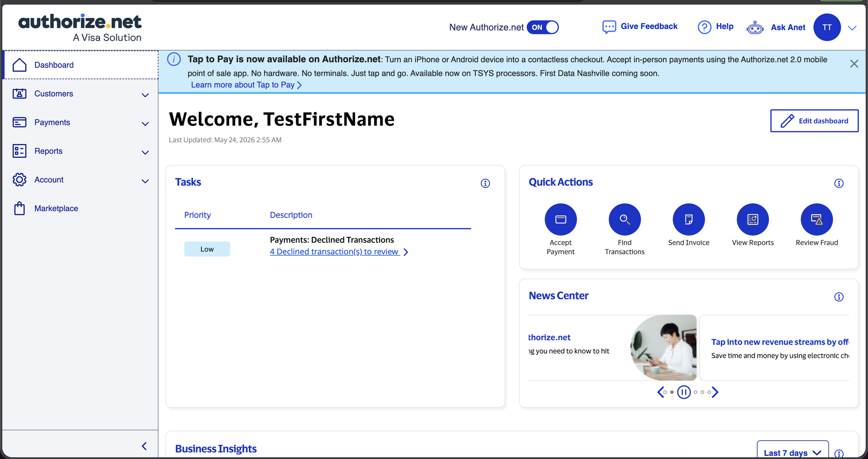Click the Payments card icon in sidebar
Viewport: 868px width, 459px height.
click(x=20, y=122)
